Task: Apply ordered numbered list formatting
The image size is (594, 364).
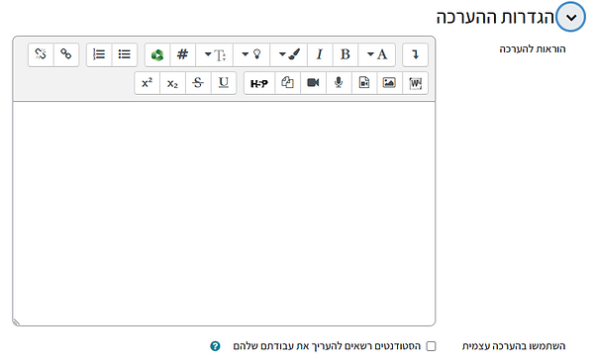Action: click(99, 54)
